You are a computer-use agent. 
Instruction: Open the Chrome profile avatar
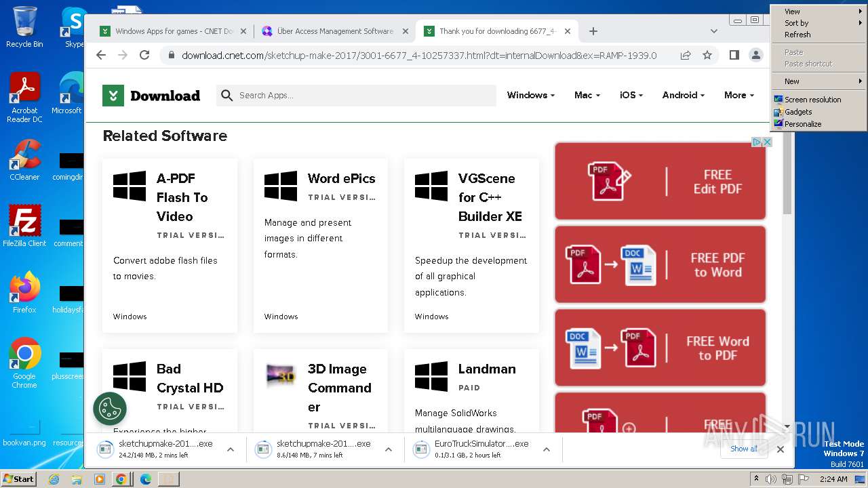tap(756, 55)
